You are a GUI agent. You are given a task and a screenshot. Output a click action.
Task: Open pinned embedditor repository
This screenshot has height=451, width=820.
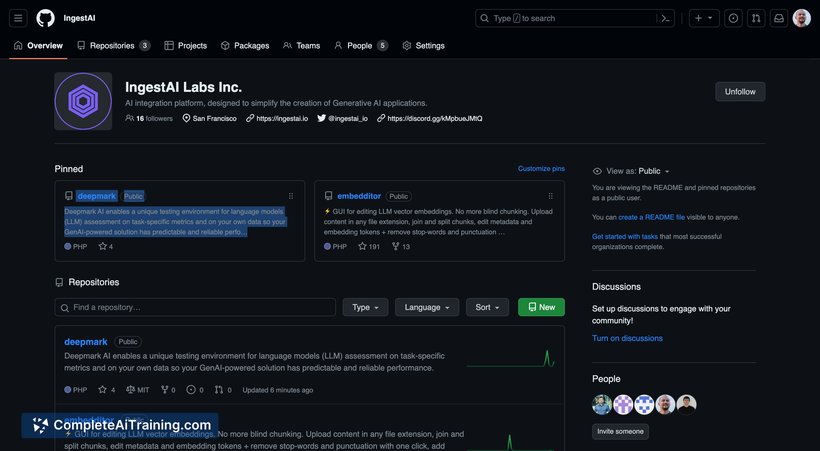click(359, 196)
